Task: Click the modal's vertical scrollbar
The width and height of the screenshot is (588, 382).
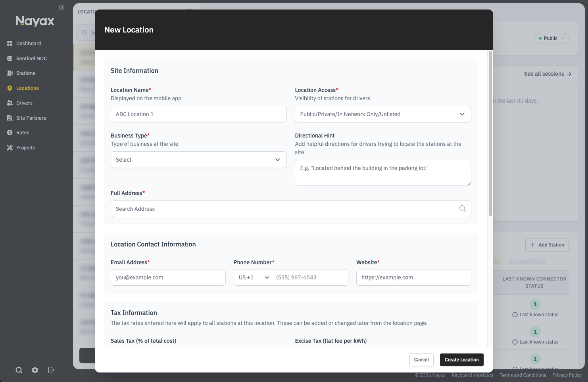Action: point(490,134)
